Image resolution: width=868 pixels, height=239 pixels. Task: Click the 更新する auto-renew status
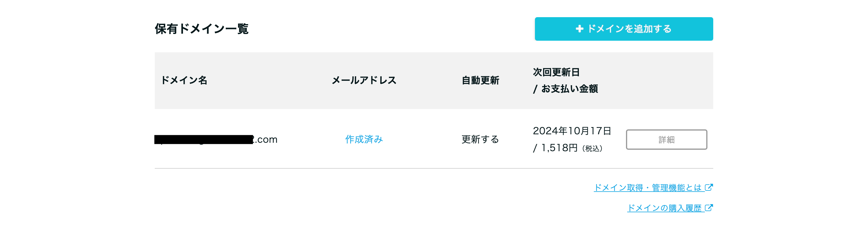click(480, 139)
